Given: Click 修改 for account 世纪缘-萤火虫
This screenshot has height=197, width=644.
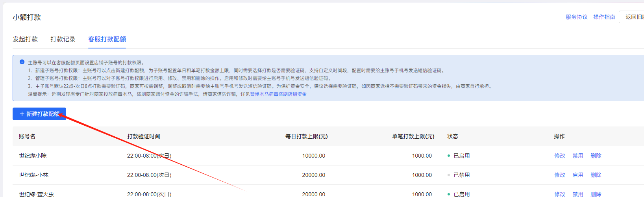Looking at the screenshot, I should pos(559,194).
